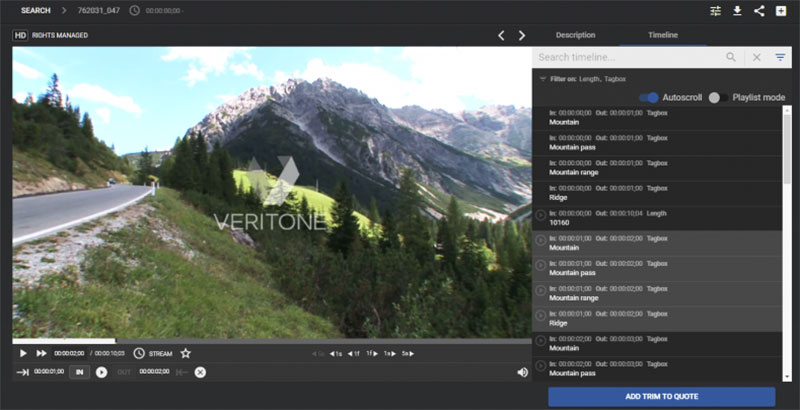Image resolution: width=800 pixels, height=410 pixels.
Task: Step back 1 second in the player
Action: (x=336, y=353)
